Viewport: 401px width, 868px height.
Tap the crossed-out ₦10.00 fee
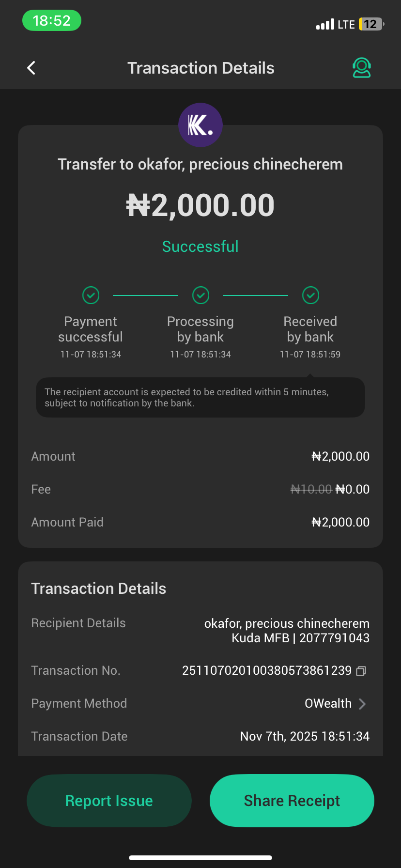point(311,490)
